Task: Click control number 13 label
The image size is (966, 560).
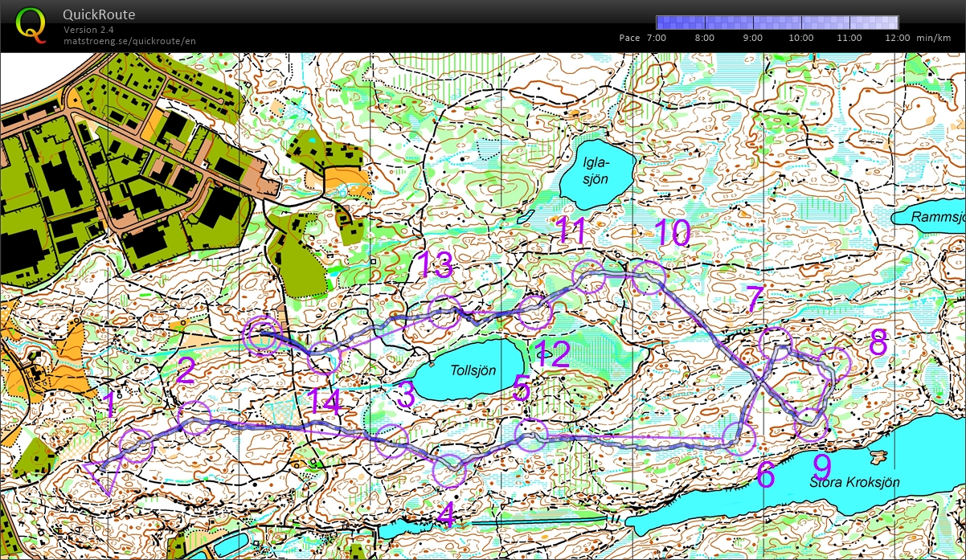Action: click(435, 266)
